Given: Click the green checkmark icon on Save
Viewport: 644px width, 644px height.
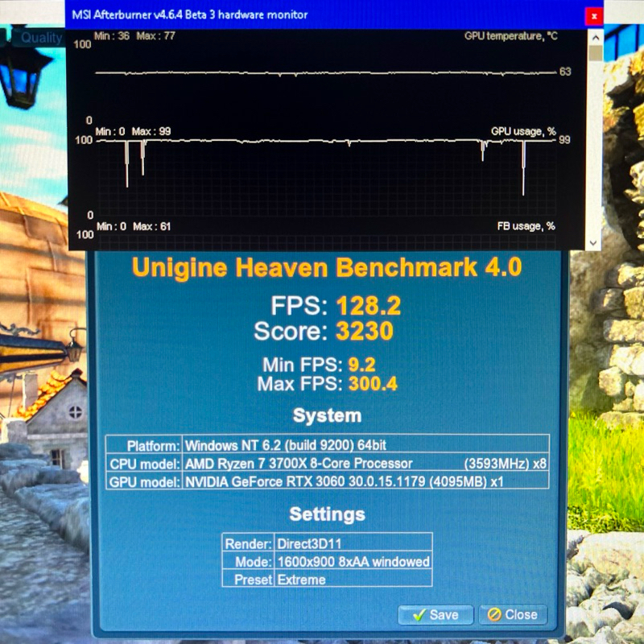Looking at the screenshot, I should (418, 614).
